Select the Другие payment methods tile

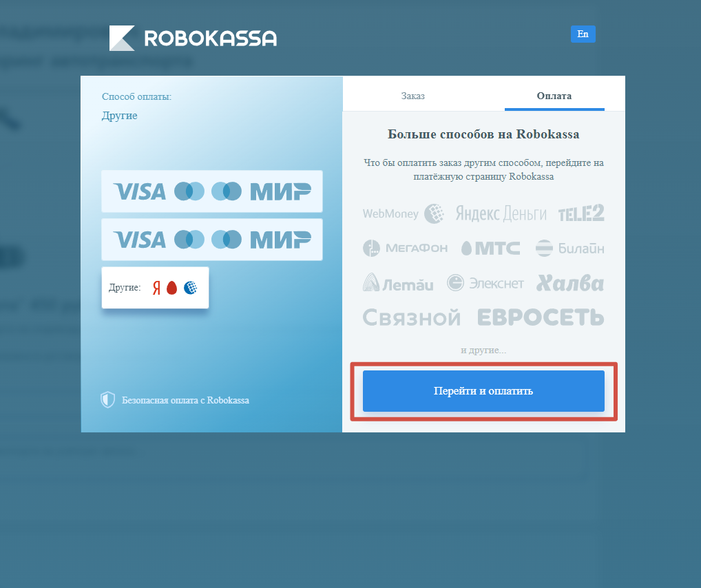[155, 288]
